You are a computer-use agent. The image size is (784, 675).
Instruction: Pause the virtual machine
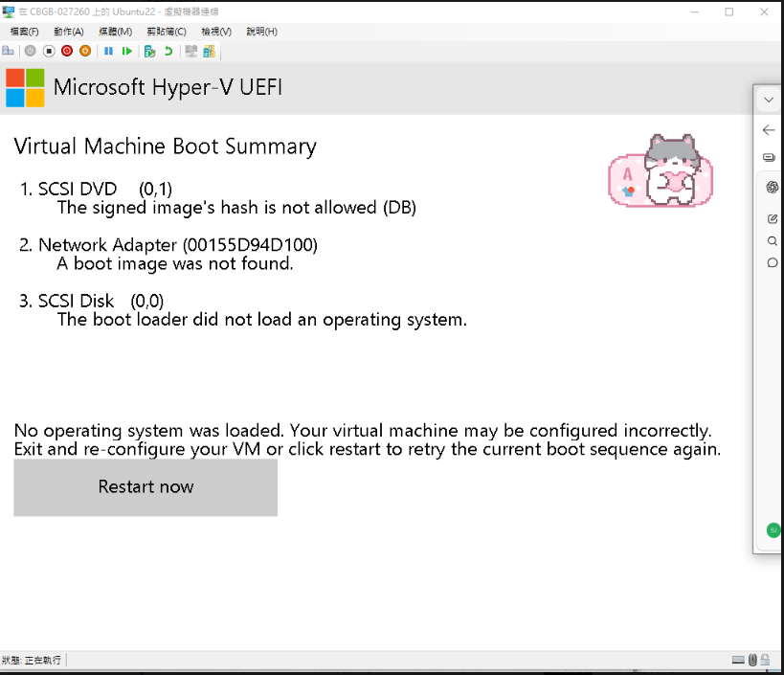[x=108, y=51]
